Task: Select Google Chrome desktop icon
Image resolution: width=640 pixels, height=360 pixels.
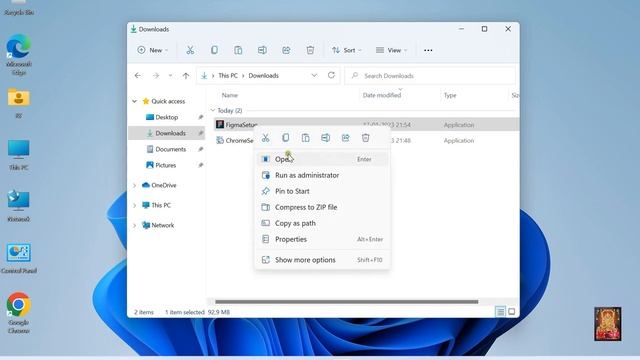Action: [x=18, y=313]
